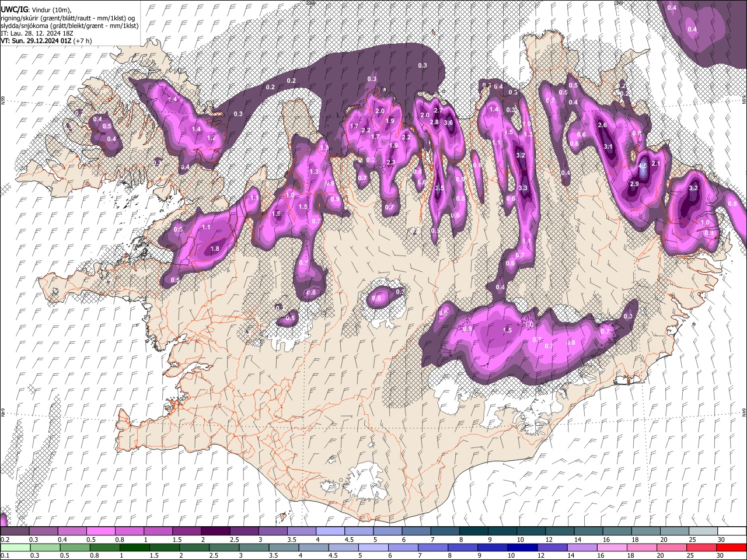Click the bright red rain swatch above 30
The image size is (747, 560).
tap(731, 547)
